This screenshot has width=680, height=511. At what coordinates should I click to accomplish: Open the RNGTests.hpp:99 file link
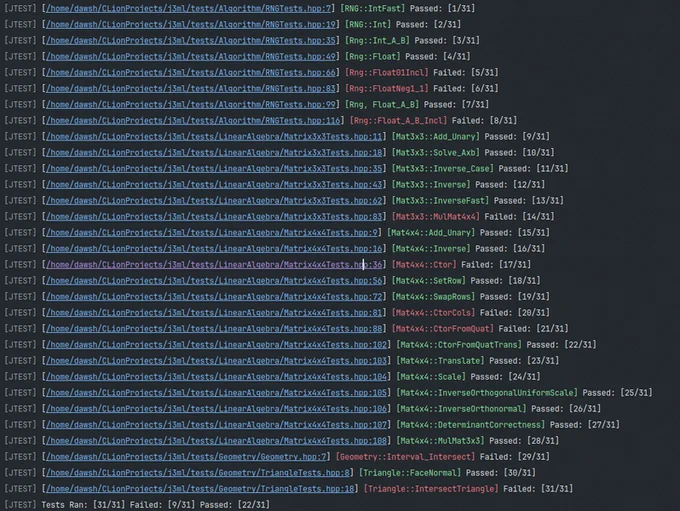pyautogui.click(x=191, y=105)
